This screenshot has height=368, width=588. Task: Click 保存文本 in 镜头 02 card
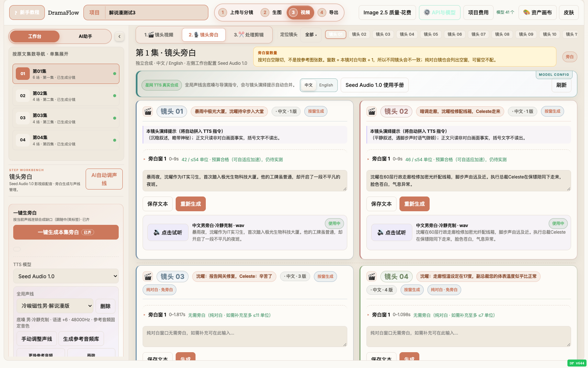381,204
